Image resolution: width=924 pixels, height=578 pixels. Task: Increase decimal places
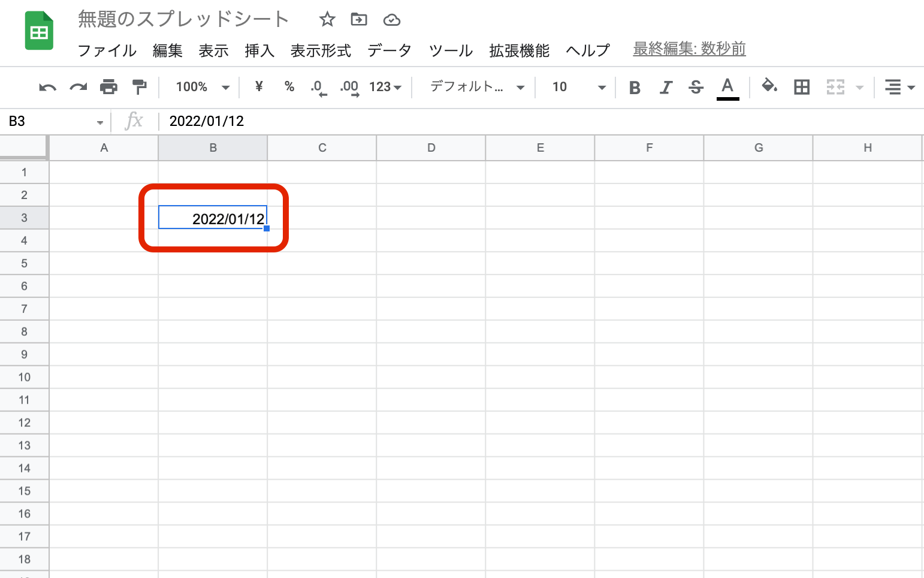pos(349,88)
